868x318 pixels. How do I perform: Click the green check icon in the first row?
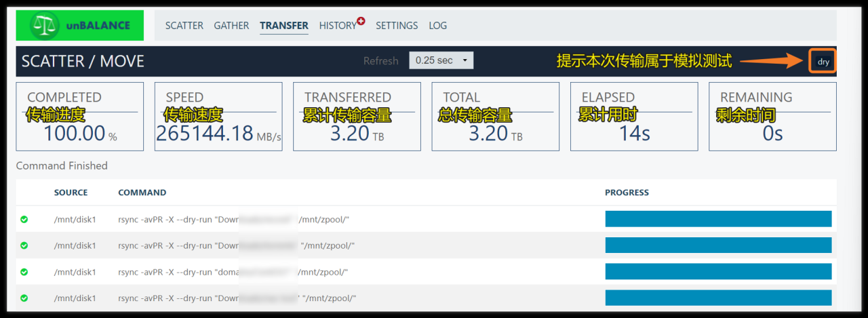(x=24, y=219)
